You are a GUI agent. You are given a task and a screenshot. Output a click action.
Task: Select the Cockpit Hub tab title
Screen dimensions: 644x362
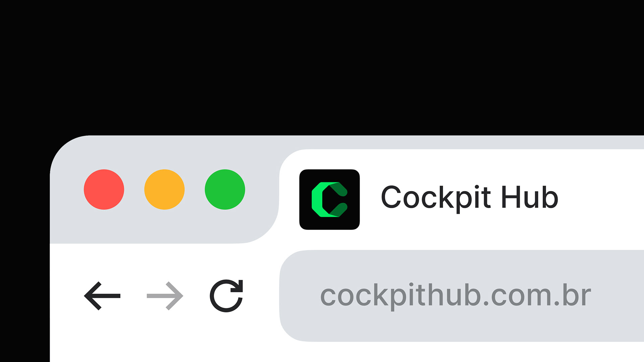[x=470, y=198]
